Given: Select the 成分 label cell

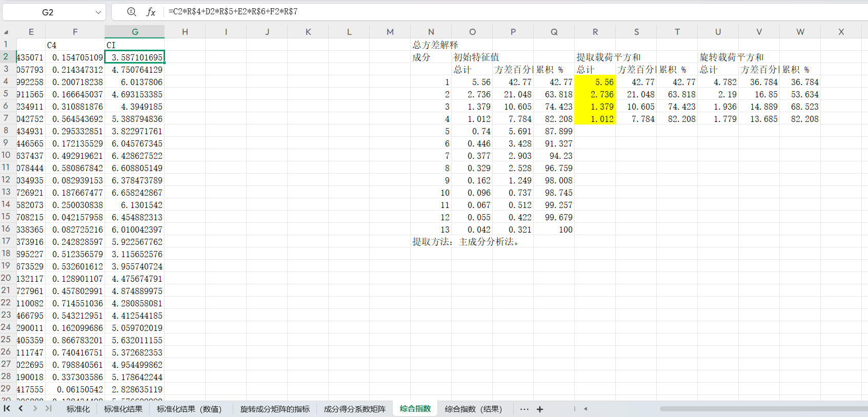Looking at the screenshot, I should (x=431, y=57).
